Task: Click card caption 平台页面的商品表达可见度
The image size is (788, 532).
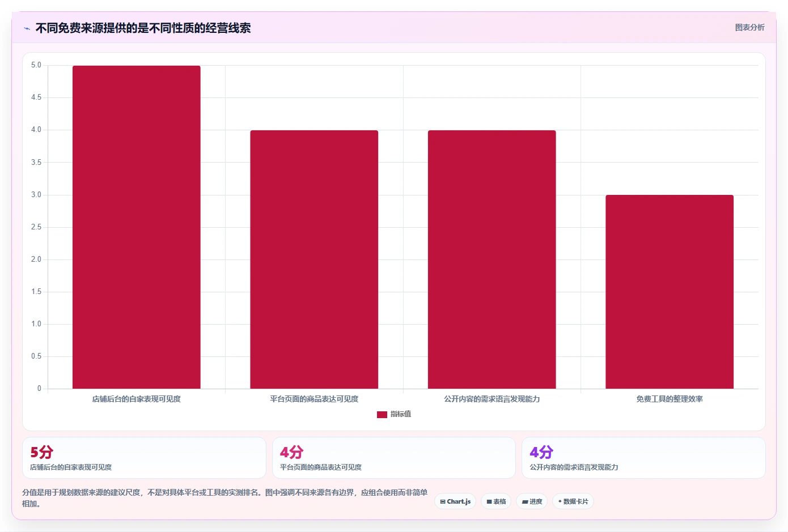Action: click(x=321, y=467)
